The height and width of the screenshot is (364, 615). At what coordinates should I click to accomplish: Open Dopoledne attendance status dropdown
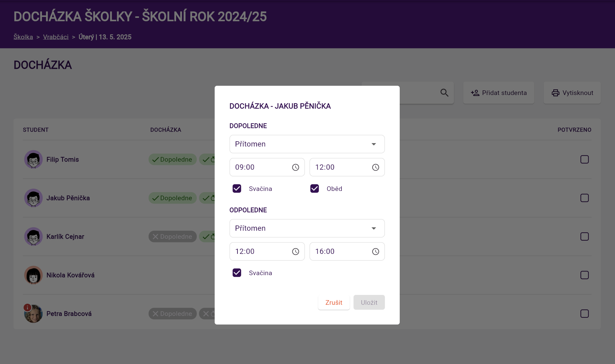point(307,144)
